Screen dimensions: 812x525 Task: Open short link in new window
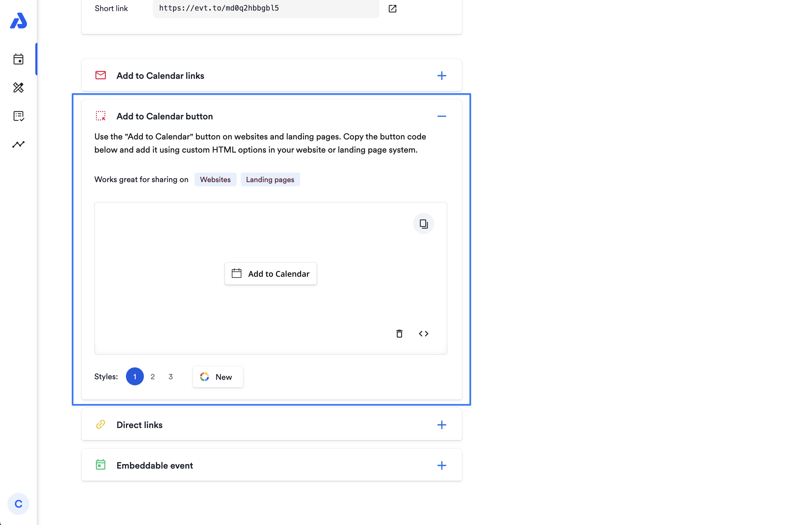[x=392, y=8]
